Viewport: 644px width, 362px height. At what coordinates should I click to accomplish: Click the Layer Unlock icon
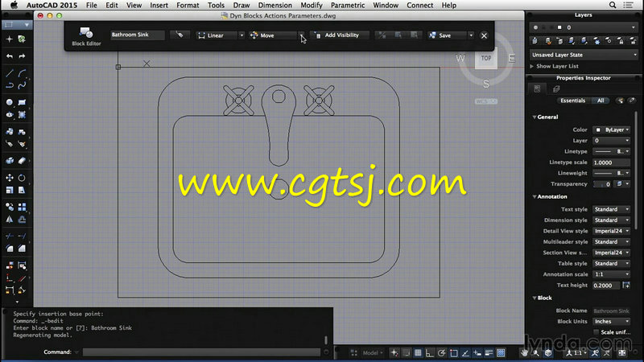coord(633,41)
